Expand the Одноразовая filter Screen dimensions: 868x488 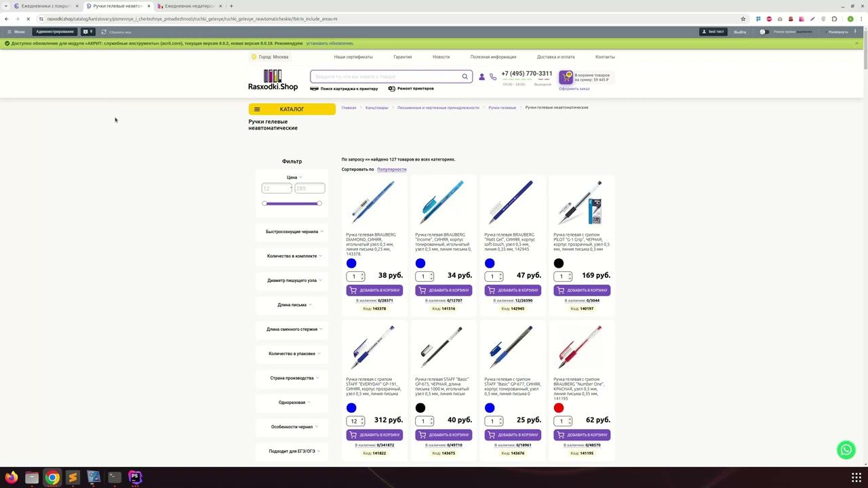(292, 403)
